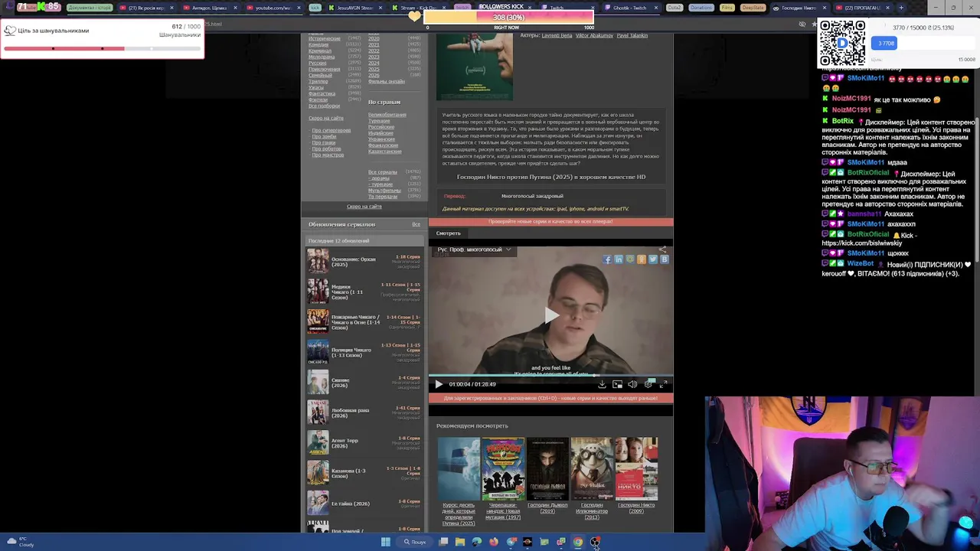The height and width of the screenshot is (551, 980).
Task: Click actor link 'Lavrenti Beria'
Action: (557, 35)
